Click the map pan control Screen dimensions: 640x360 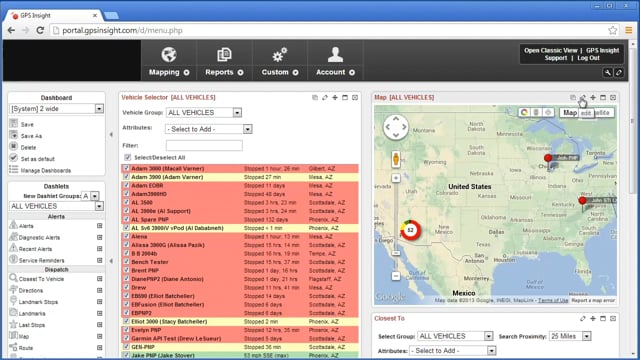click(x=396, y=127)
